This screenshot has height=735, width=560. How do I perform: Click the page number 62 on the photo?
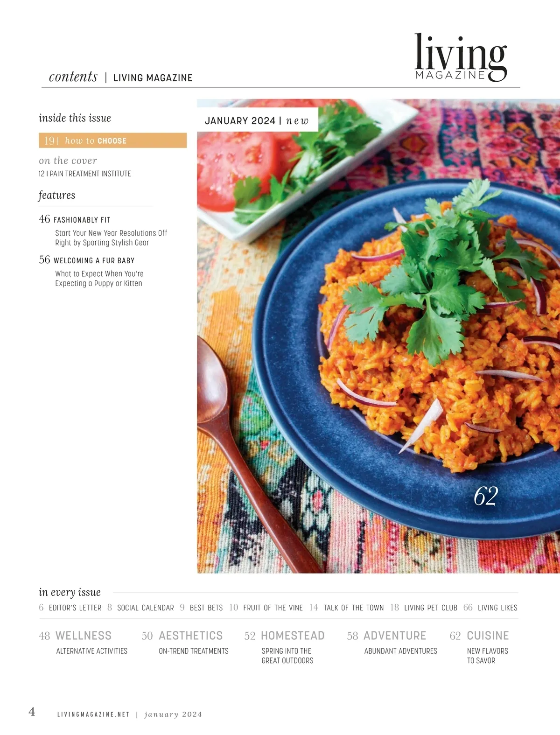tap(486, 496)
